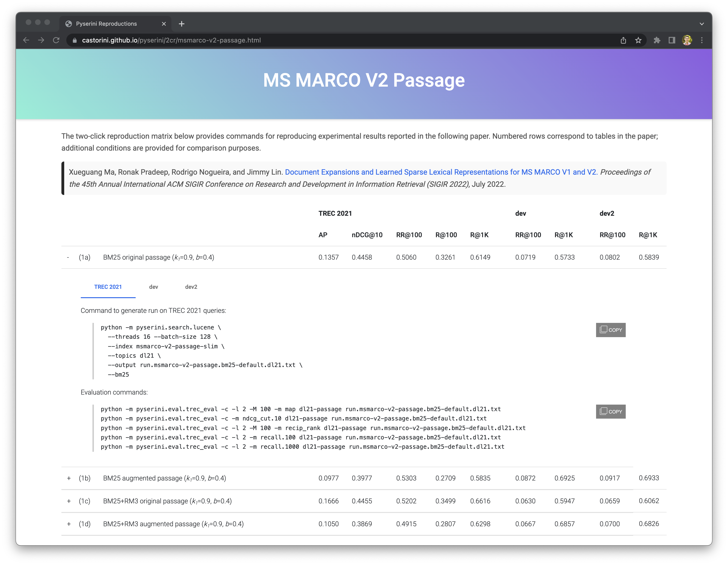The width and height of the screenshot is (728, 565).
Task: Select the TREC 2021 tab
Action: 108,287
